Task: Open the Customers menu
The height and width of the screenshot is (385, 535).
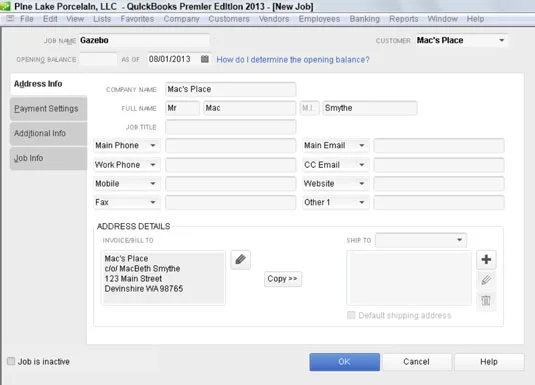Action: tap(229, 19)
